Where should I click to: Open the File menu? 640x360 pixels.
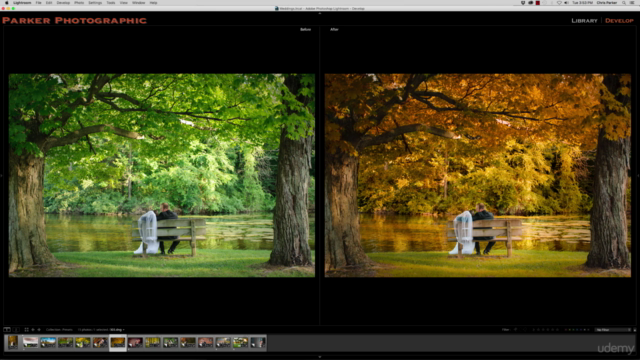click(38, 2)
